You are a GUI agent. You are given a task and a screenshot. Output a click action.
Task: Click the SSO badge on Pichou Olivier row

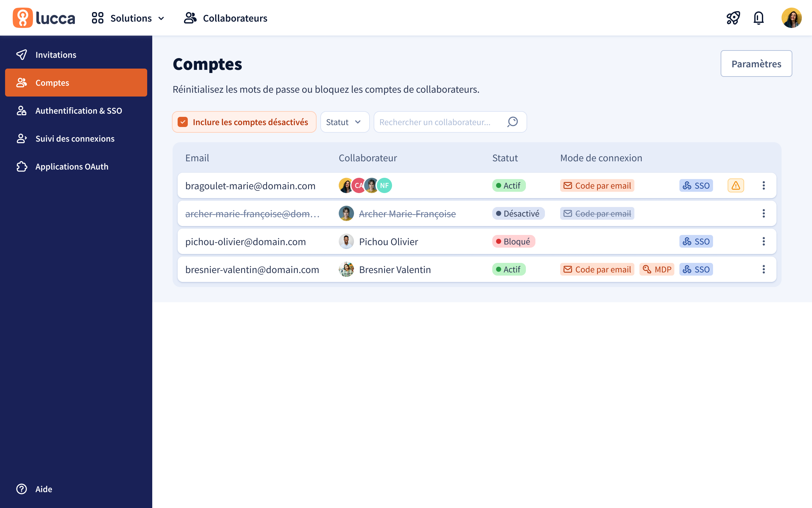click(x=696, y=241)
